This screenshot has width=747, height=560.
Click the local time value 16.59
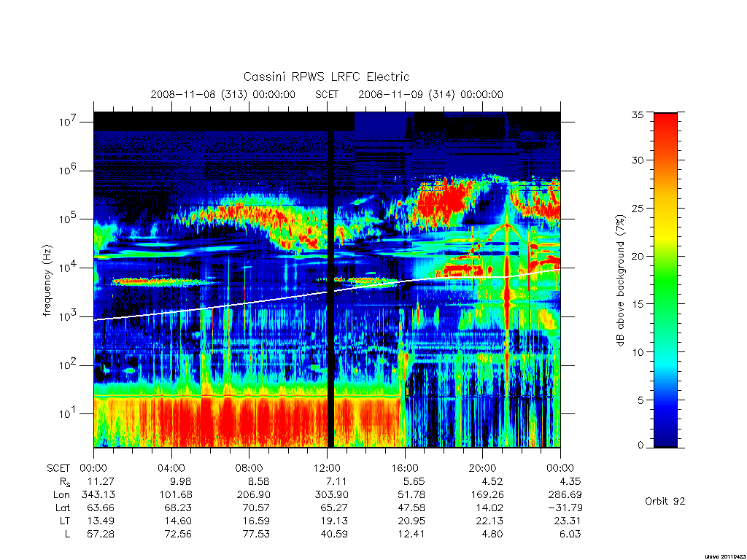click(256, 521)
